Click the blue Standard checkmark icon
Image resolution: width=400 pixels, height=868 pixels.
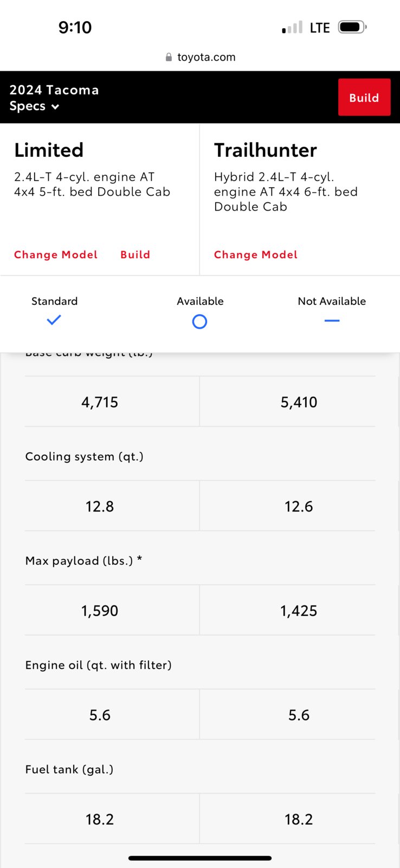click(54, 320)
